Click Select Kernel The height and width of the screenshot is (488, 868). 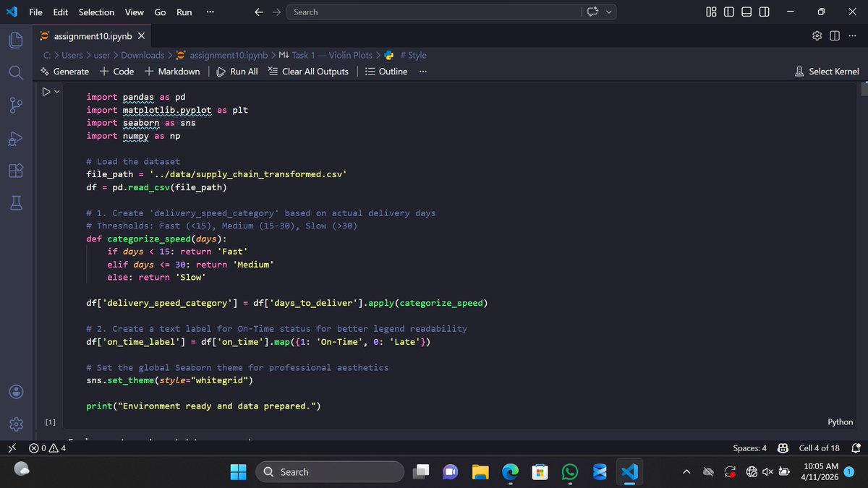click(826, 71)
